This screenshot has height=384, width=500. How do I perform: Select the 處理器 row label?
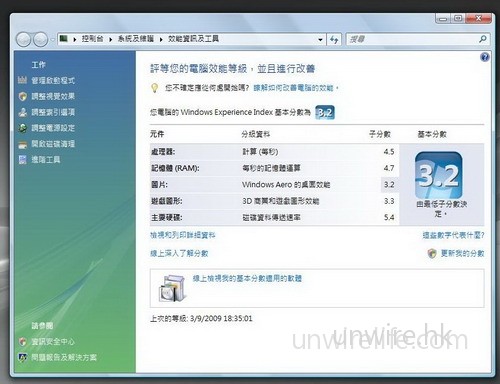(163, 152)
